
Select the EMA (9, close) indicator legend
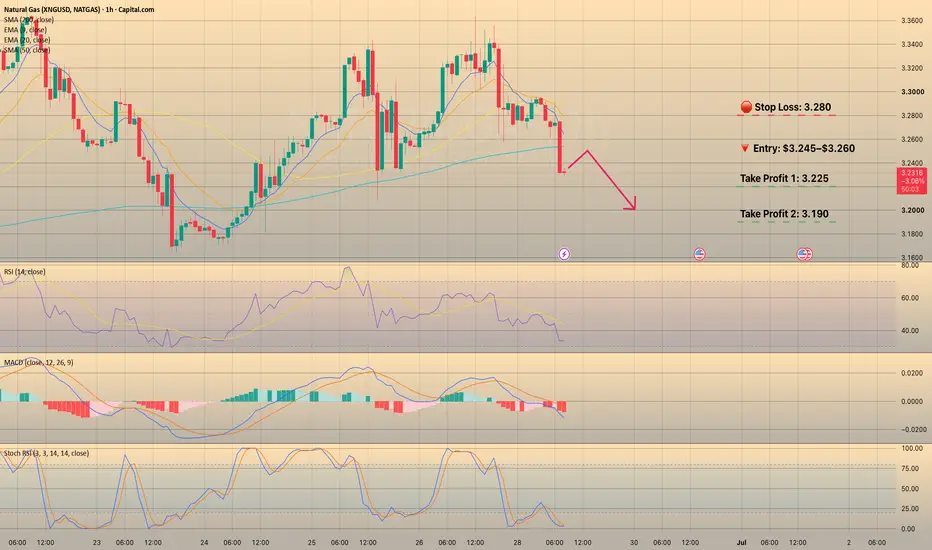click(x=25, y=30)
